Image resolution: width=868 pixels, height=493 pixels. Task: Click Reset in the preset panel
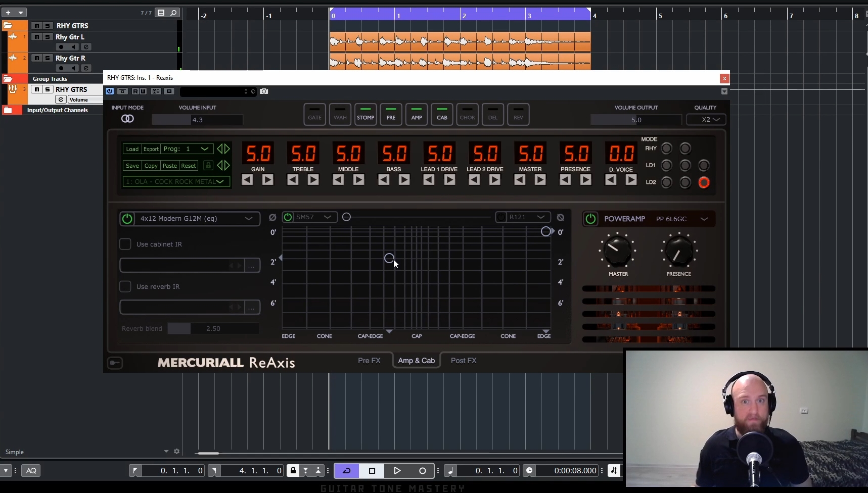point(189,166)
